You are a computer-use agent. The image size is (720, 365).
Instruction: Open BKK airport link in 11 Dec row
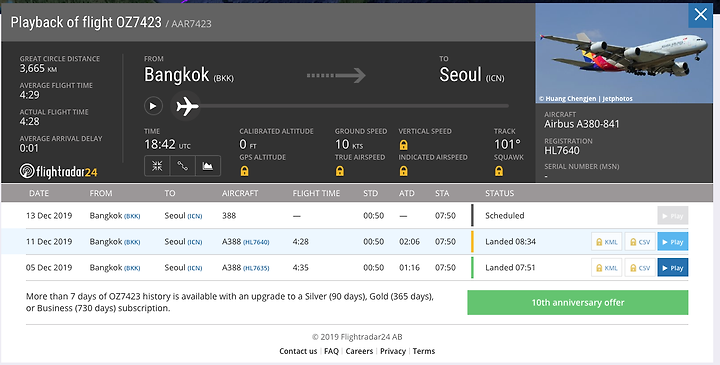(132, 242)
